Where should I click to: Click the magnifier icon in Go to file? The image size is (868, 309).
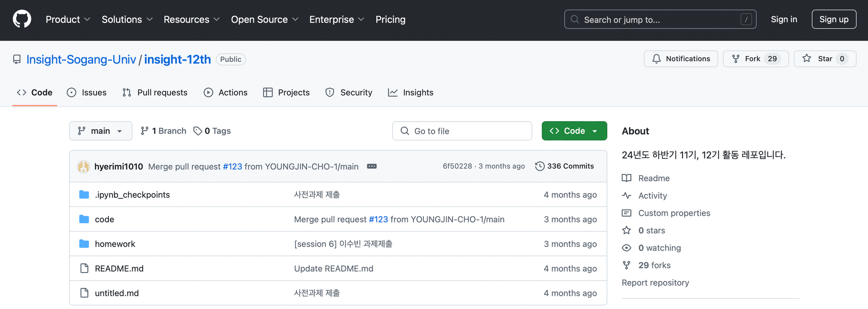point(405,131)
